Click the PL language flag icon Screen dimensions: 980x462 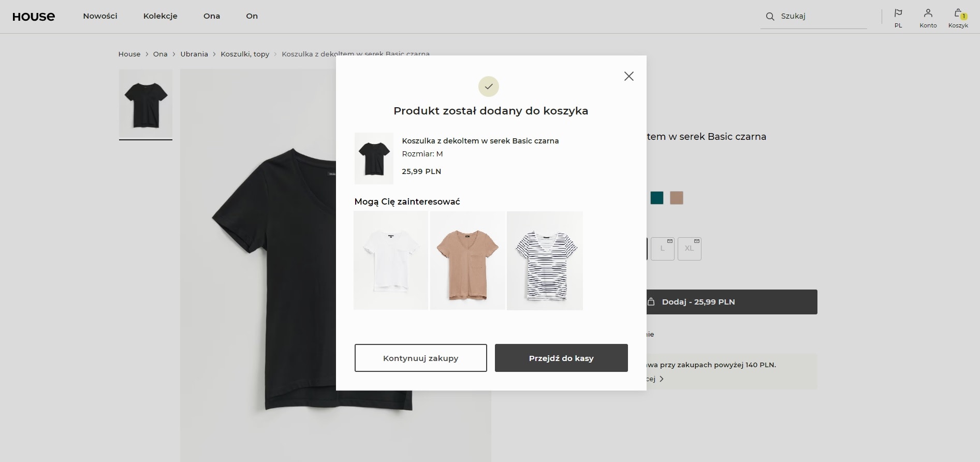click(x=898, y=13)
